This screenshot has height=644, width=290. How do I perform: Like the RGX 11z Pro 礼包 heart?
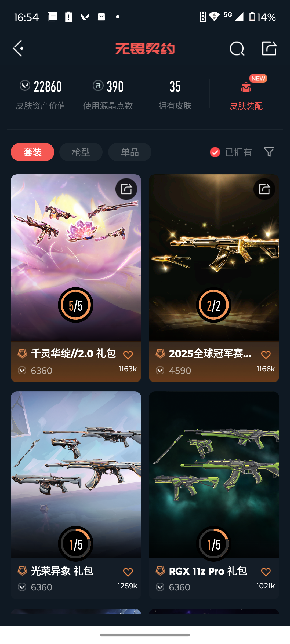(266, 572)
